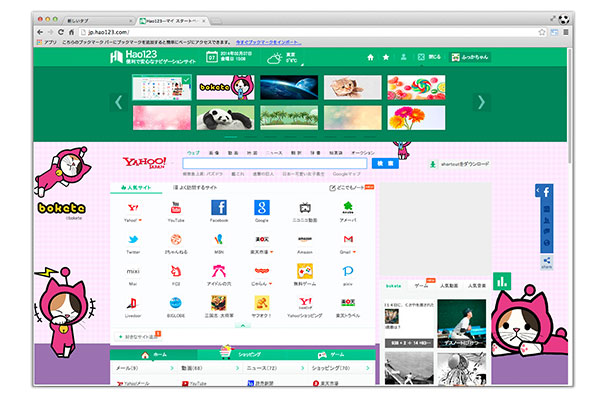Open the MSN shortcut icon
Image resolution: width=600 pixels, height=400 pixels.
(219, 240)
